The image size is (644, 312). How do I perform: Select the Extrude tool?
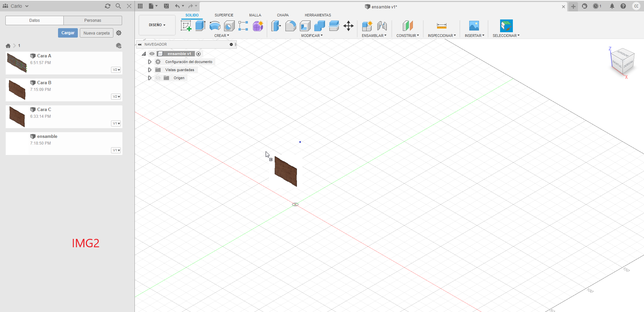coord(200,26)
